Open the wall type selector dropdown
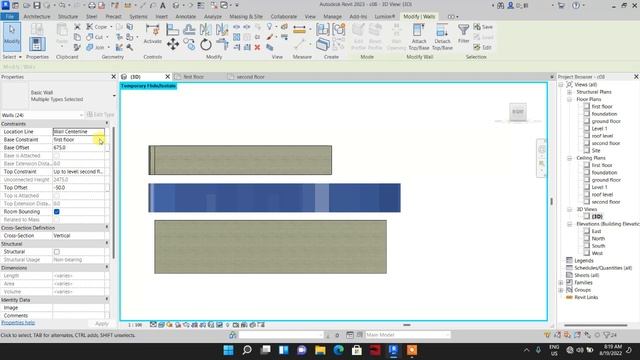 coord(114,96)
